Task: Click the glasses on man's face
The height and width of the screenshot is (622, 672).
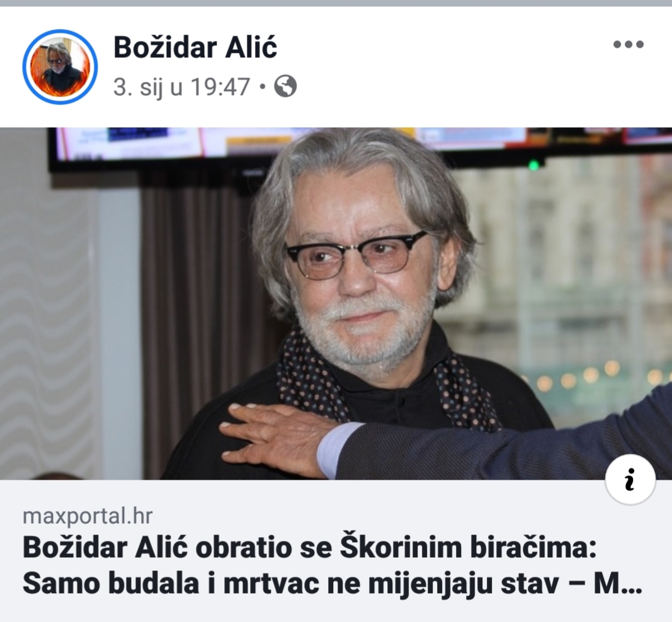Action: [356, 256]
